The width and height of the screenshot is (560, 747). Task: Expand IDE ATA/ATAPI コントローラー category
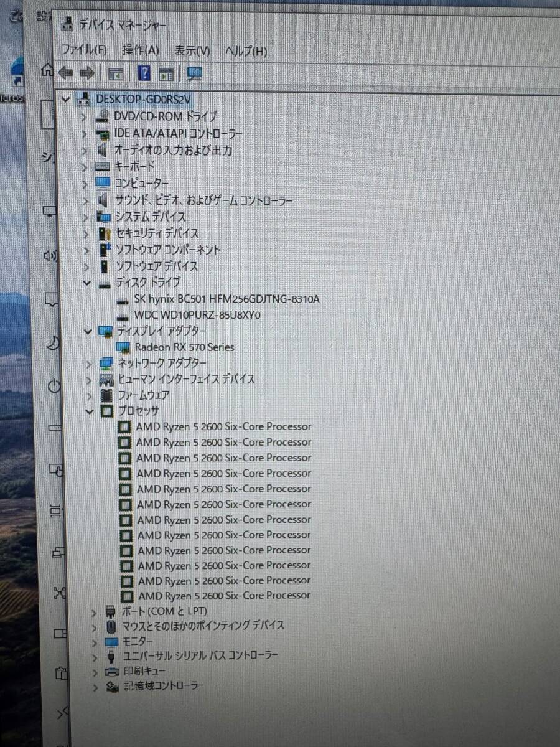84,133
